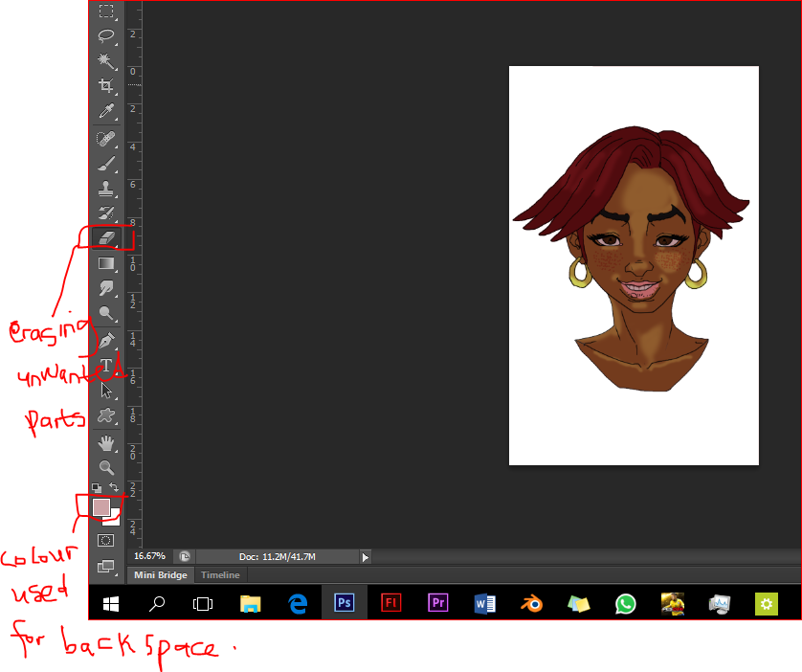Expand the status bar info arrow menu
This screenshot has width=802, height=672.
(x=366, y=557)
